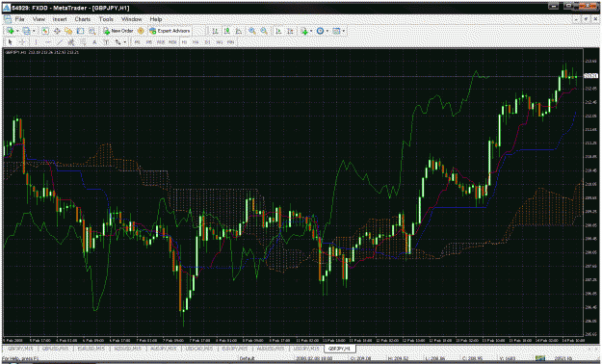This screenshot has width=602, height=364.
Task: Switch to the GBPUSD chart tab
Action: (x=55, y=349)
